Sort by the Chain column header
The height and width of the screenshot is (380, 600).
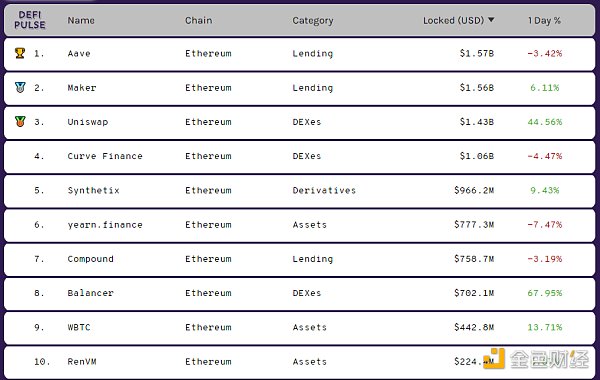coord(198,20)
